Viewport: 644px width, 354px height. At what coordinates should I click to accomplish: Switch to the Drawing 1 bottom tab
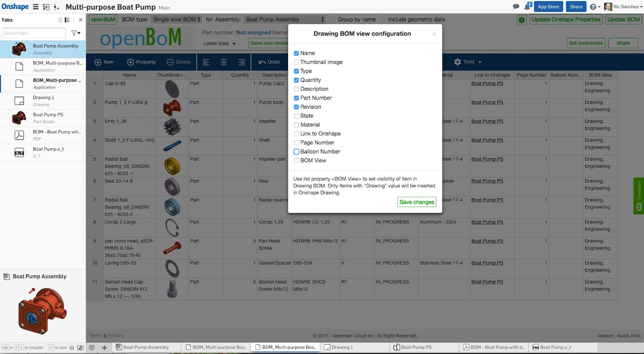click(355, 348)
